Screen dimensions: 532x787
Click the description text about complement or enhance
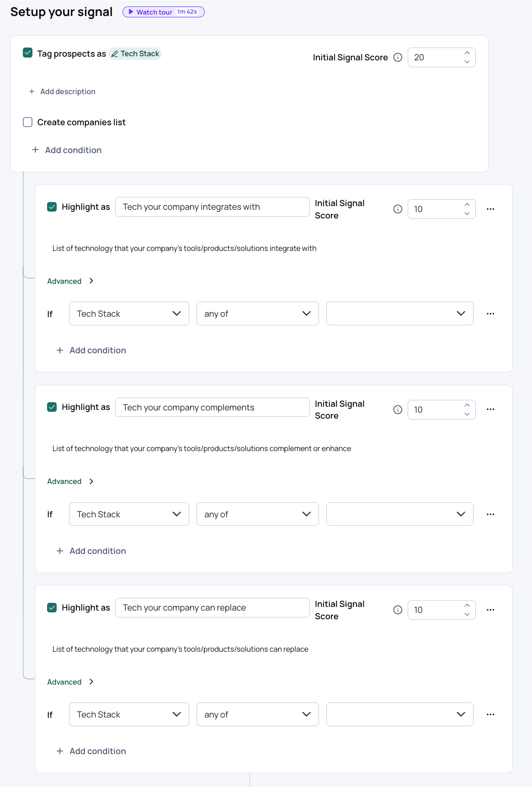click(202, 448)
